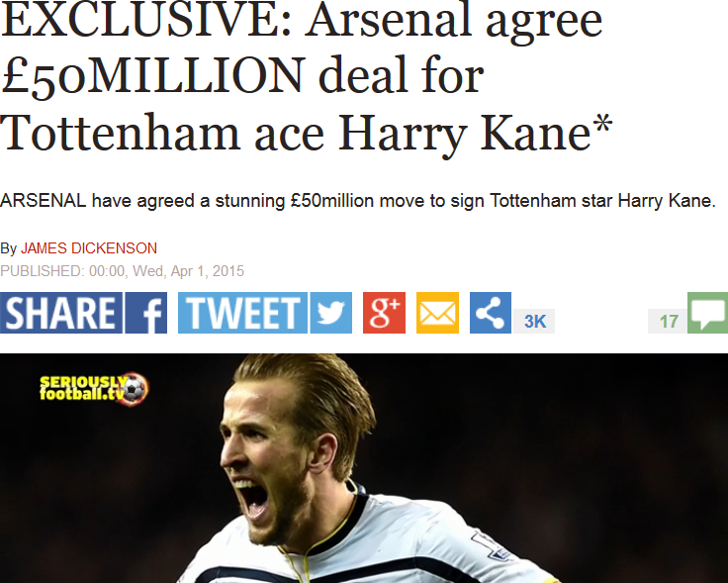Click the Arsenal agree £50MILLION headline
728x583 pixels.
pyautogui.click(x=307, y=76)
